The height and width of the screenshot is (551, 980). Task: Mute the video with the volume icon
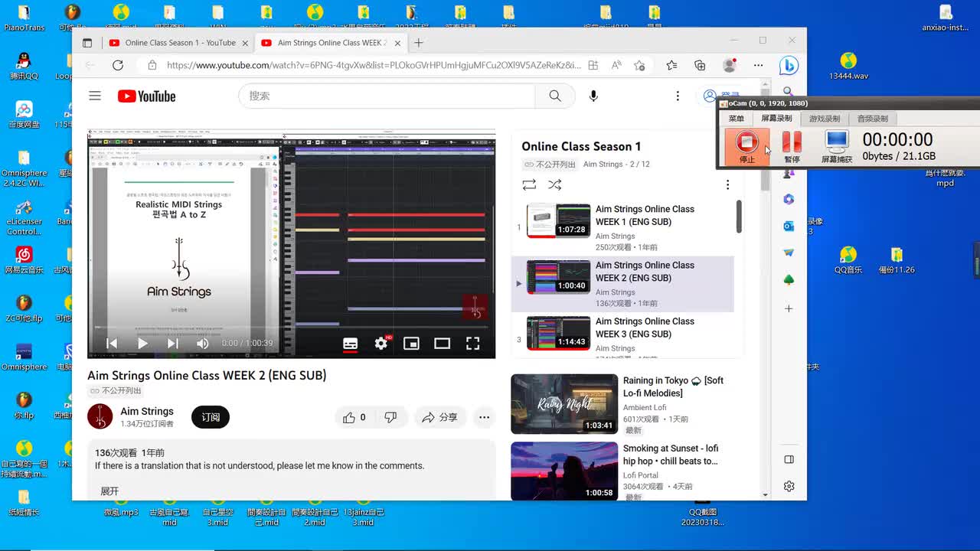click(203, 344)
